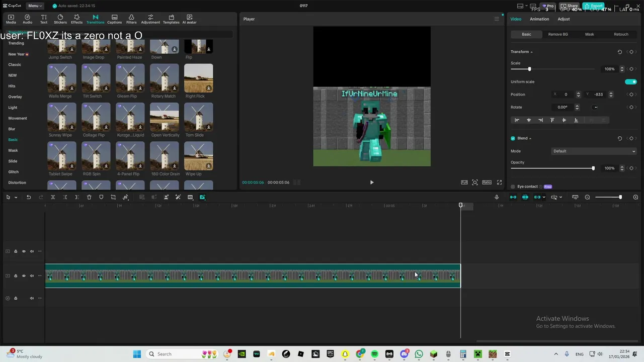
Task: Open the Menu dropdown
Action: [x=35, y=6]
